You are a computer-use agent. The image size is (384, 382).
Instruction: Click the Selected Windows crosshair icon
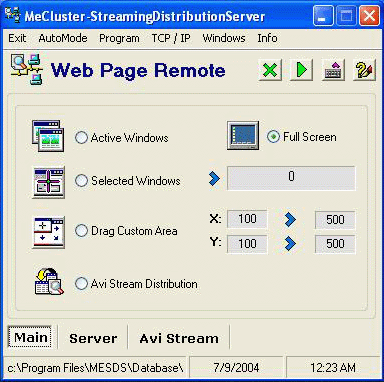48,182
